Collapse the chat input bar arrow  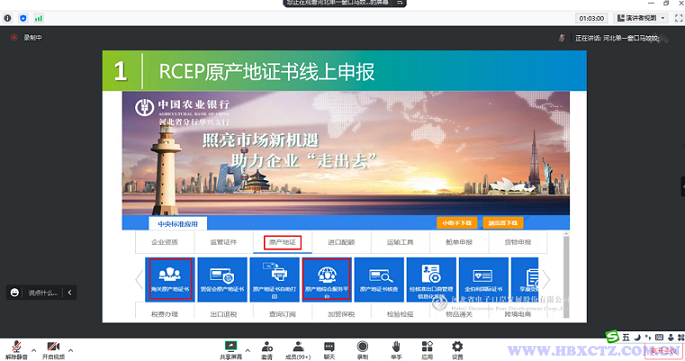pyautogui.click(x=70, y=292)
